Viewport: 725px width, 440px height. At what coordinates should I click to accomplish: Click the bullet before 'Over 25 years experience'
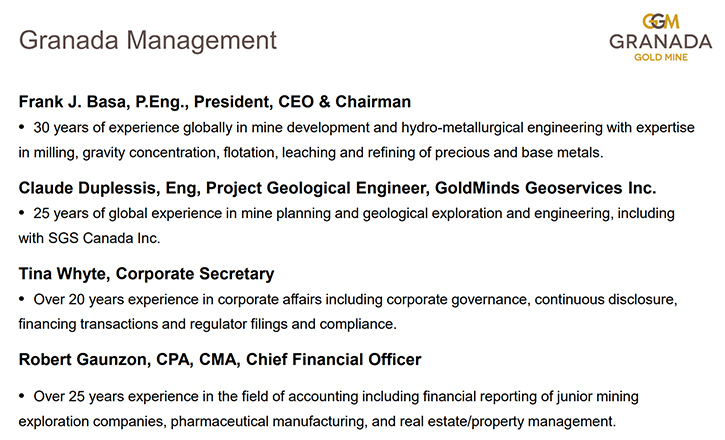pos(21,396)
